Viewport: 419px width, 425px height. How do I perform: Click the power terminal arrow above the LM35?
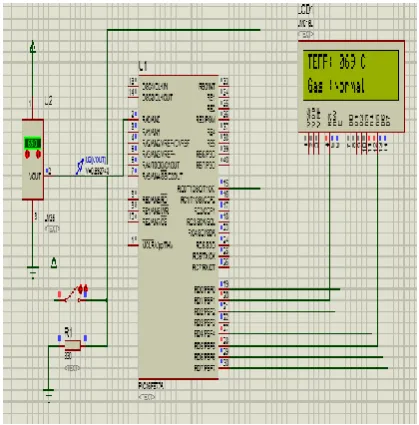point(33,47)
